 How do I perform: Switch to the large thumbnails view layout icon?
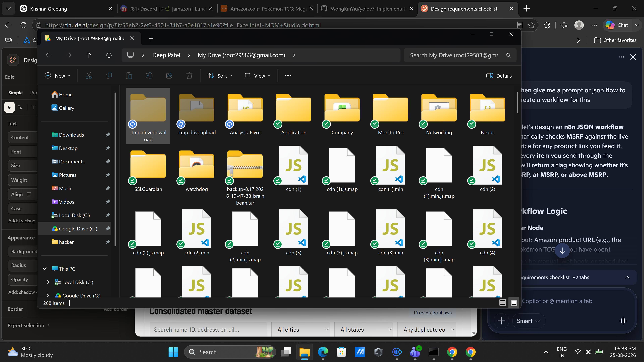(x=514, y=303)
